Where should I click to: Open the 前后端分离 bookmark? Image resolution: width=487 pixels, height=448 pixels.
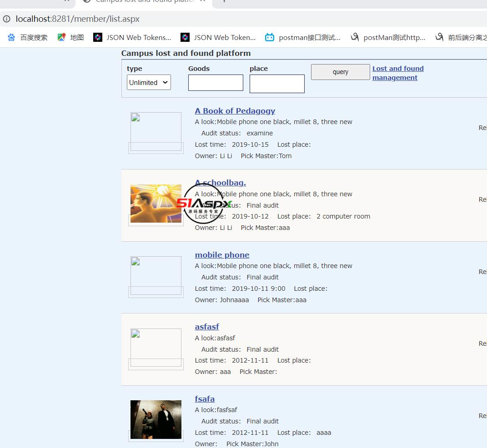pos(461,38)
